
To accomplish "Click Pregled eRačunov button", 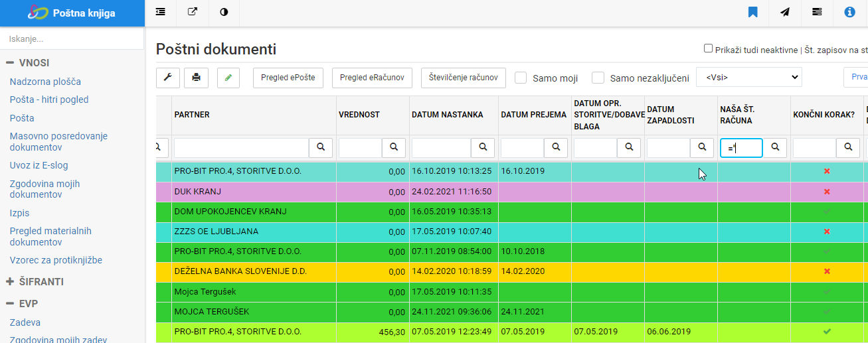I will (372, 78).
